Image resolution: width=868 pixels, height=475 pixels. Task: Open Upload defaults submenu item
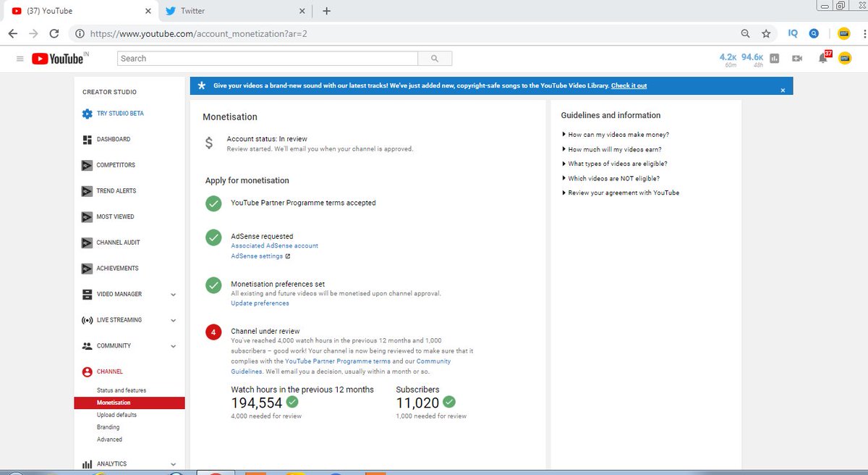[116, 415]
